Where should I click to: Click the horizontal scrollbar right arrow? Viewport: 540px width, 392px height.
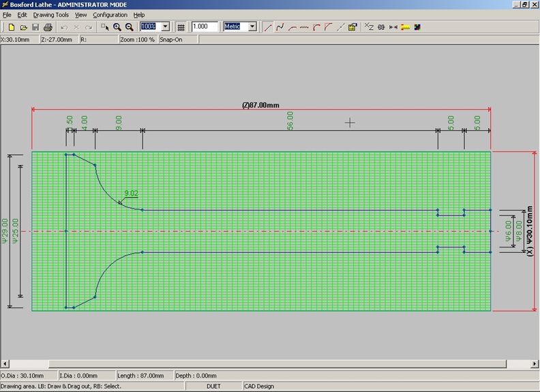click(535, 364)
